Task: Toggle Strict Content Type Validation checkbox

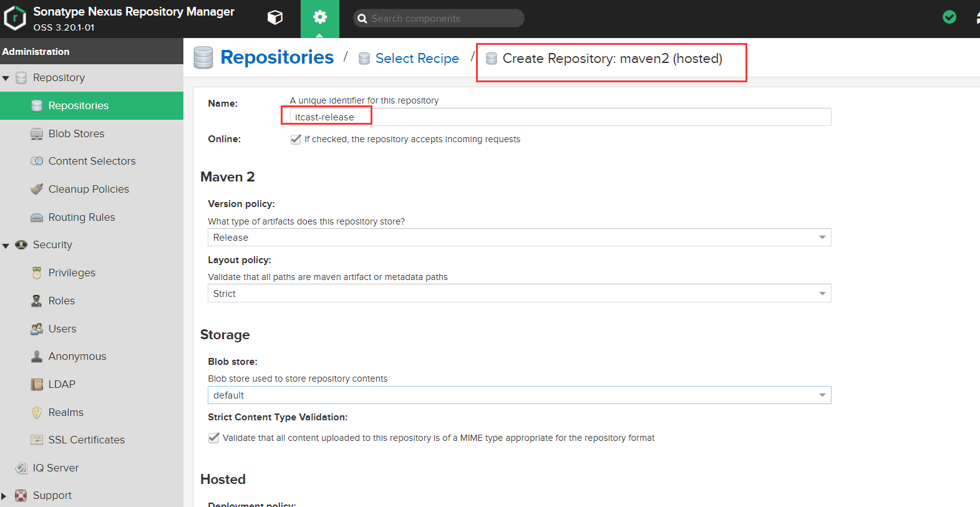Action: 214,438
